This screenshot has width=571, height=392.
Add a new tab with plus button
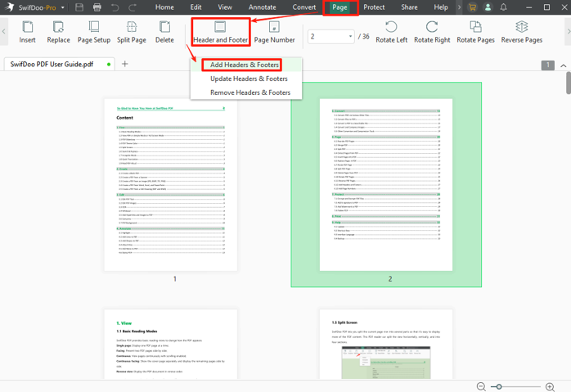pos(124,64)
